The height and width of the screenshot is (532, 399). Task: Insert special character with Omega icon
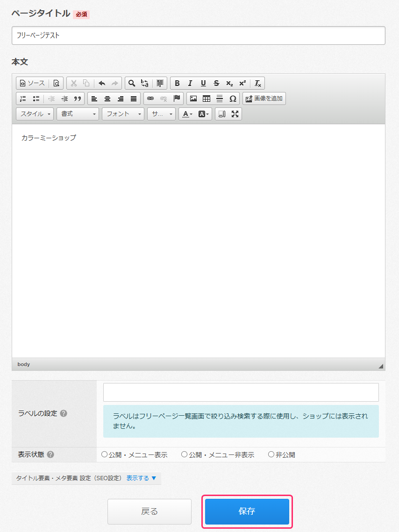click(233, 99)
